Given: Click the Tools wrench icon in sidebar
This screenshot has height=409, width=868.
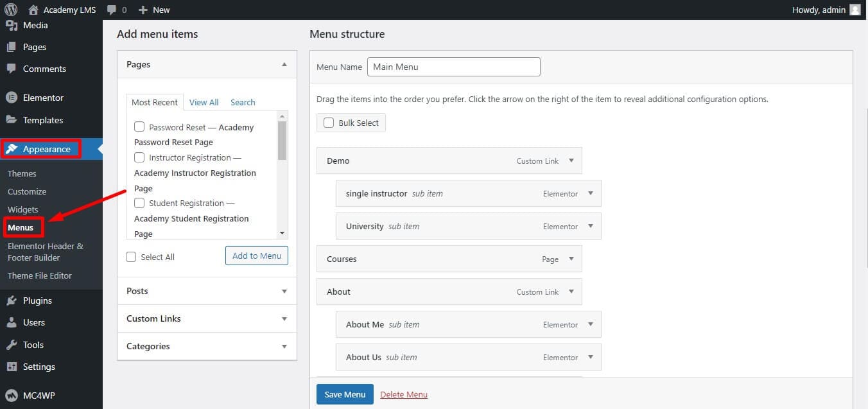Looking at the screenshot, I should 11,345.
